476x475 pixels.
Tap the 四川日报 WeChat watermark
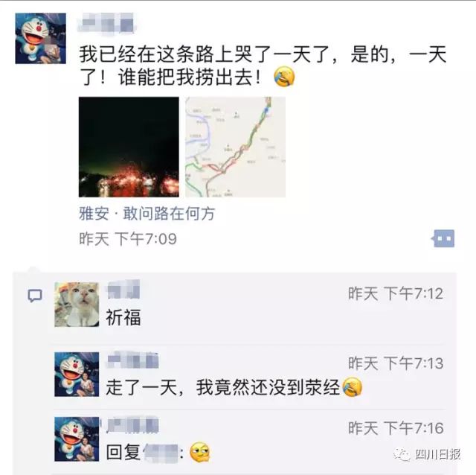point(428,455)
